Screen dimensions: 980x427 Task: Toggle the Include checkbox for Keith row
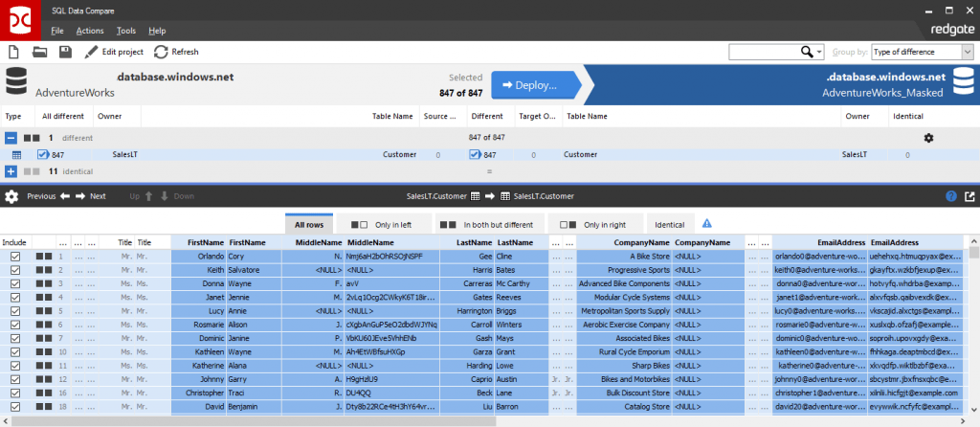point(14,270)
